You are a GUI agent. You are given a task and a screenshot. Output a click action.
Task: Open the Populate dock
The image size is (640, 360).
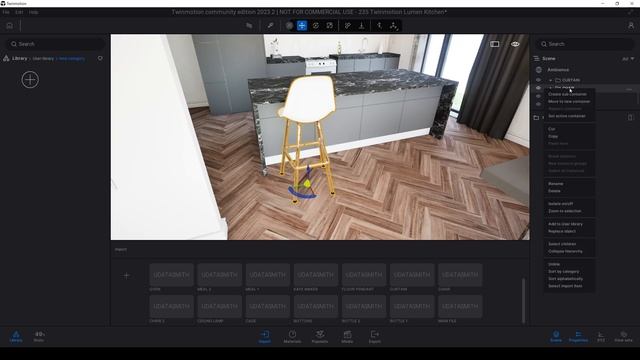320,337
